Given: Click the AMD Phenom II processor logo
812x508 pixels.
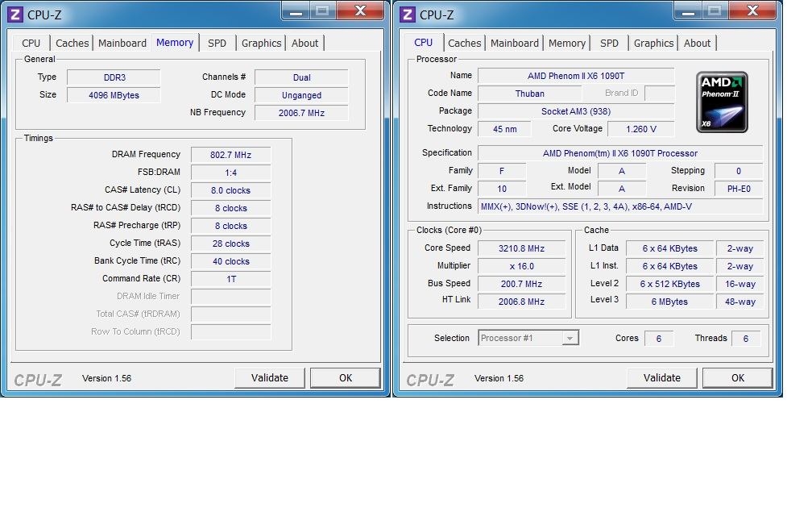Looking at the screenshot, I should pos(722,102).
